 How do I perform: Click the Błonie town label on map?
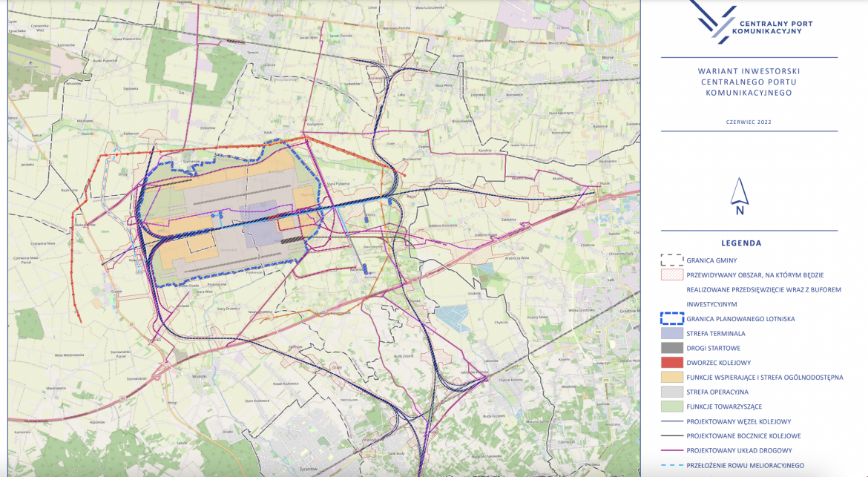[x=608, y=56]
